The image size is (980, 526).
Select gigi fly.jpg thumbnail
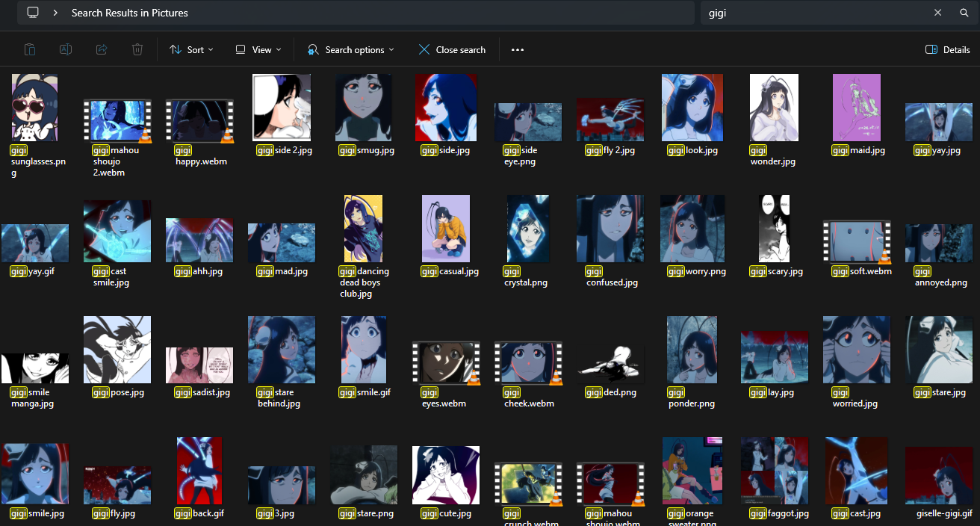[117, 486]
